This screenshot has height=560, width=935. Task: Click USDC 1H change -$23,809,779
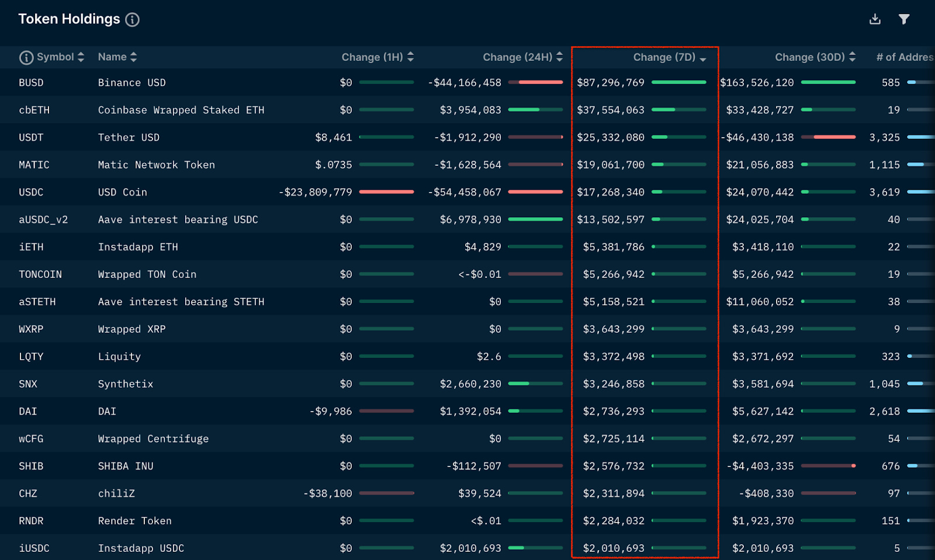point(316,192)
